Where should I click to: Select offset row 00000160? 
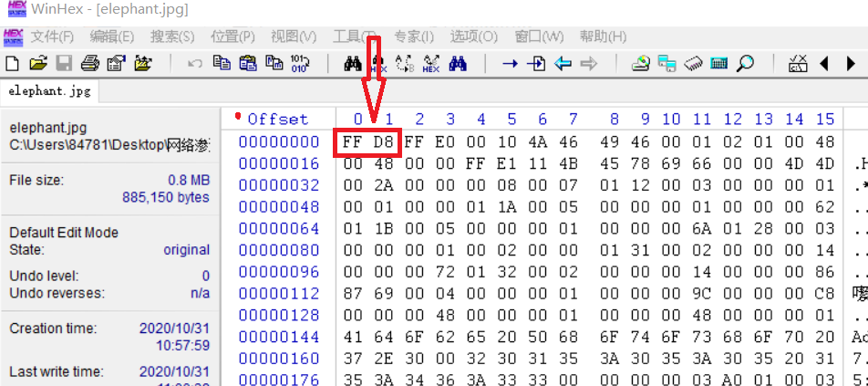tap(278, 359)
